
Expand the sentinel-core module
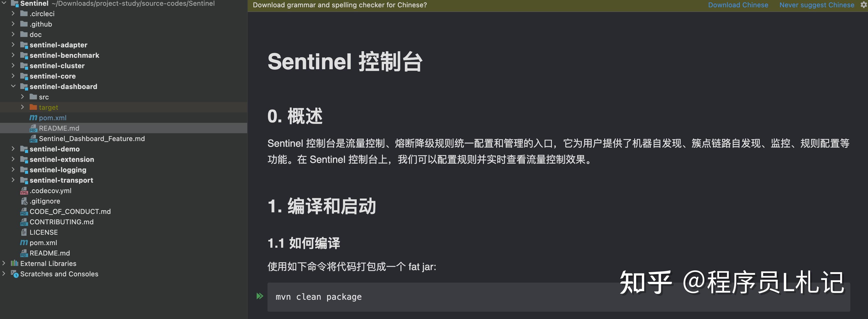tap(13, 76)
